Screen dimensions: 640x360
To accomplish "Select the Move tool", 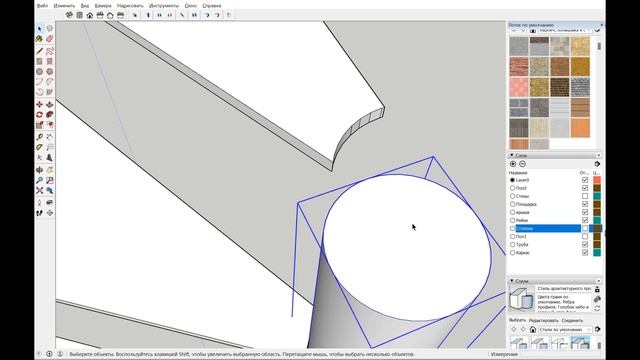I will 40,104.
